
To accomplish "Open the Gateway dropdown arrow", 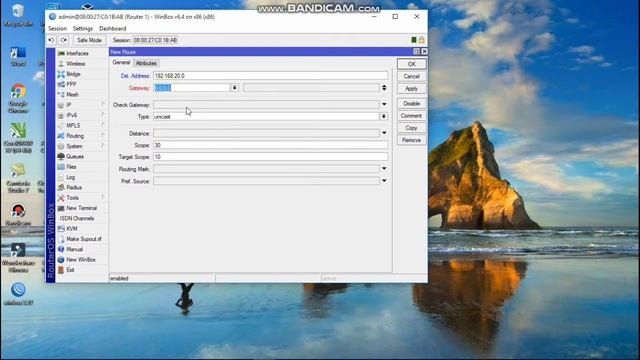I will click(234, 88).
